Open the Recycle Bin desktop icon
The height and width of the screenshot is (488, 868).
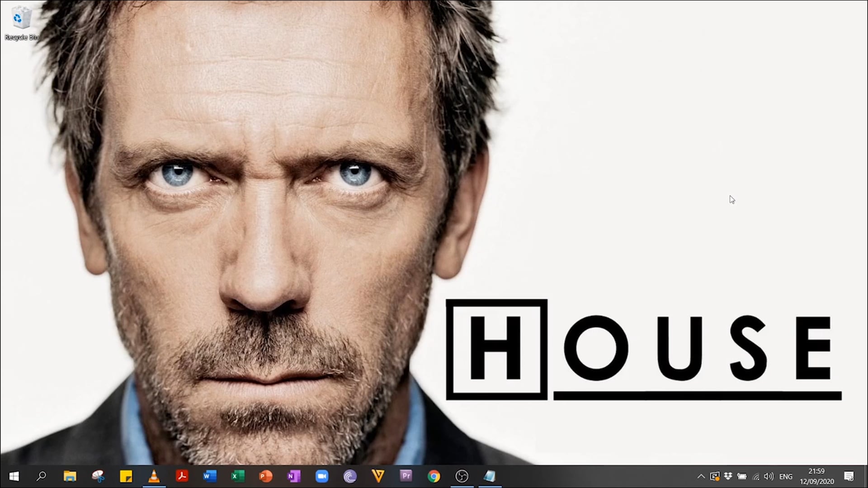[21, 23]
